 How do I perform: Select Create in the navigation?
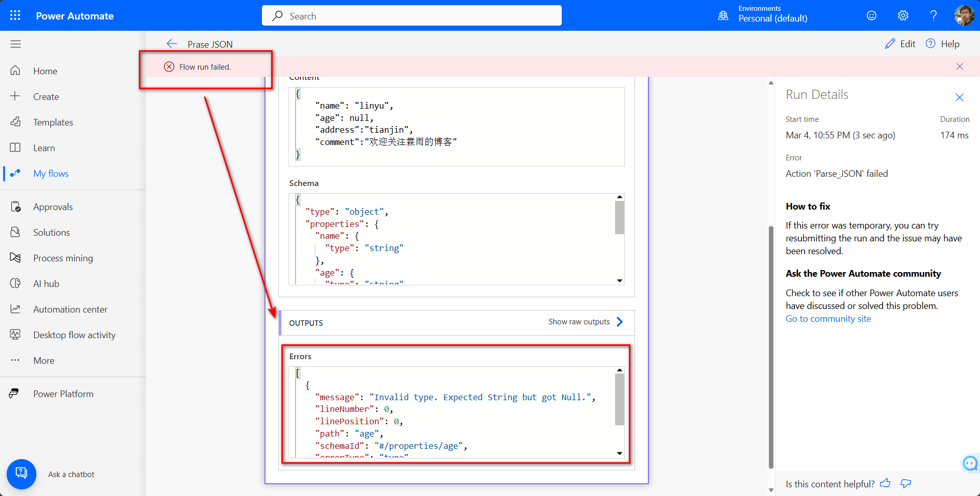[x=46, y=97]
